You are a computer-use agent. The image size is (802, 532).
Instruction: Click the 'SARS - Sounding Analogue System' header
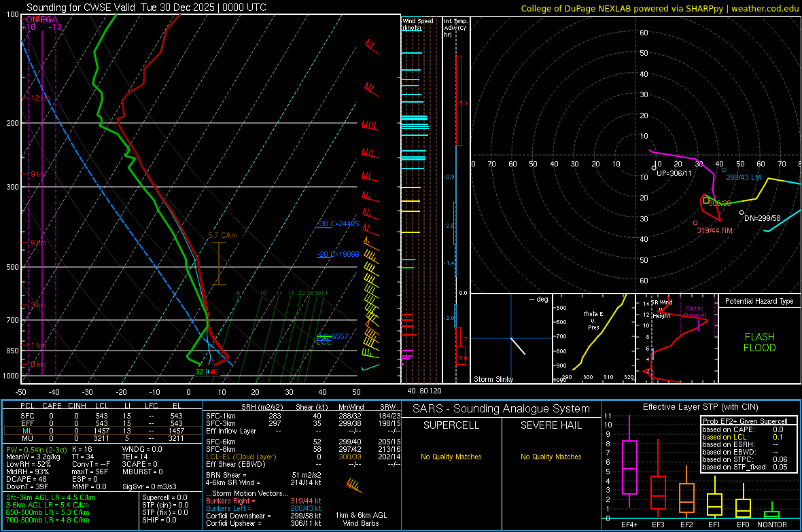tap(502, 409)
